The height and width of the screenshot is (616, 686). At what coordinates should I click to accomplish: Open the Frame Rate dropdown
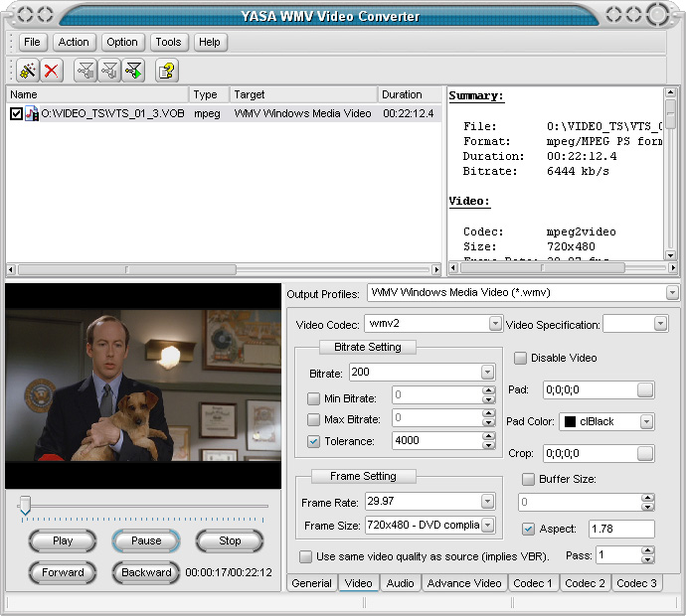487,502
